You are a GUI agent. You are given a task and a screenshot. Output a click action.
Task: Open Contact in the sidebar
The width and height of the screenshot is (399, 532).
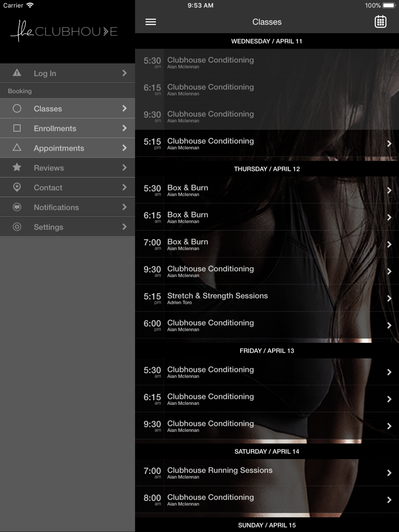coord(67,187)
